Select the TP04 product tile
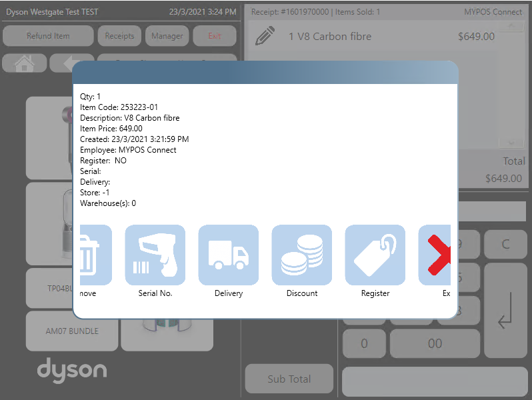This screenshot has height=400, width=532. click(49, 288)
